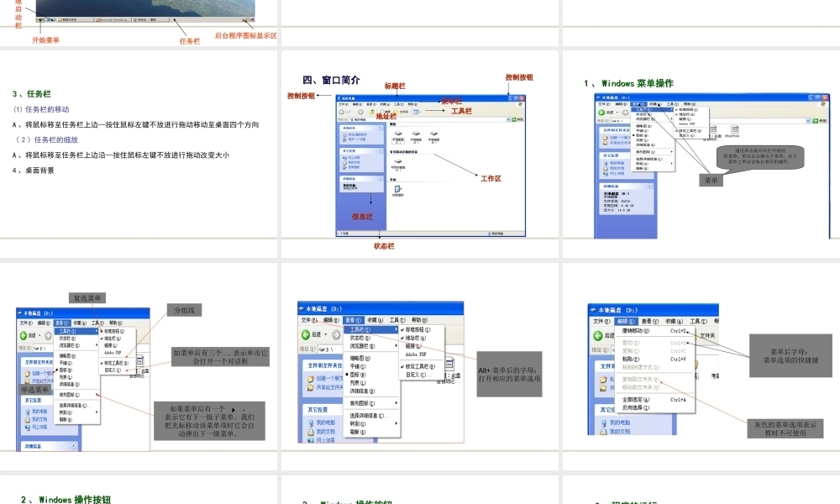Click the '工作区' label in window intro slide

(491, 178)
